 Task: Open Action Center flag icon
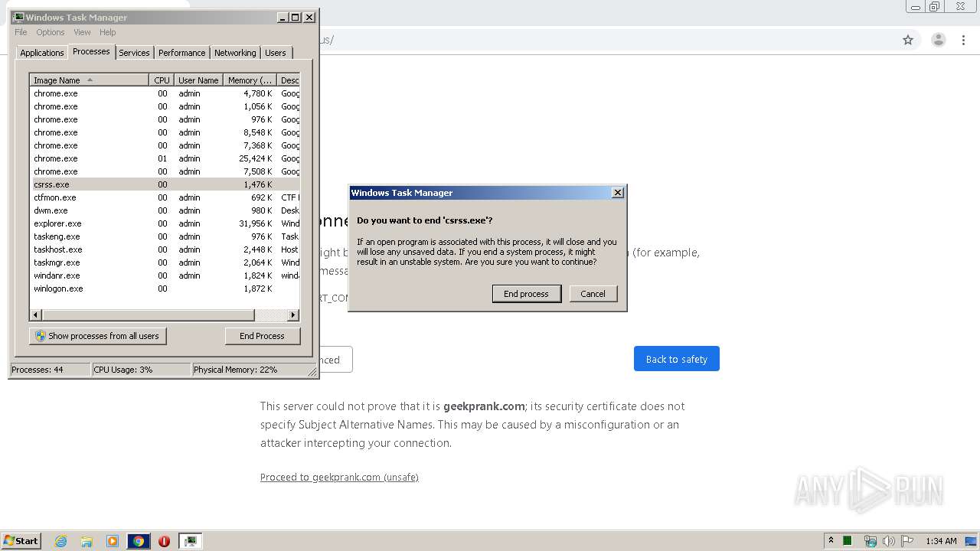click(907, 541)
